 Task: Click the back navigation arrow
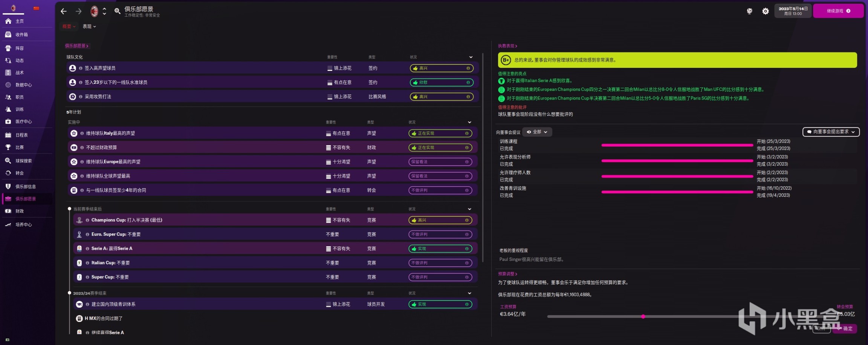[64, 11]
